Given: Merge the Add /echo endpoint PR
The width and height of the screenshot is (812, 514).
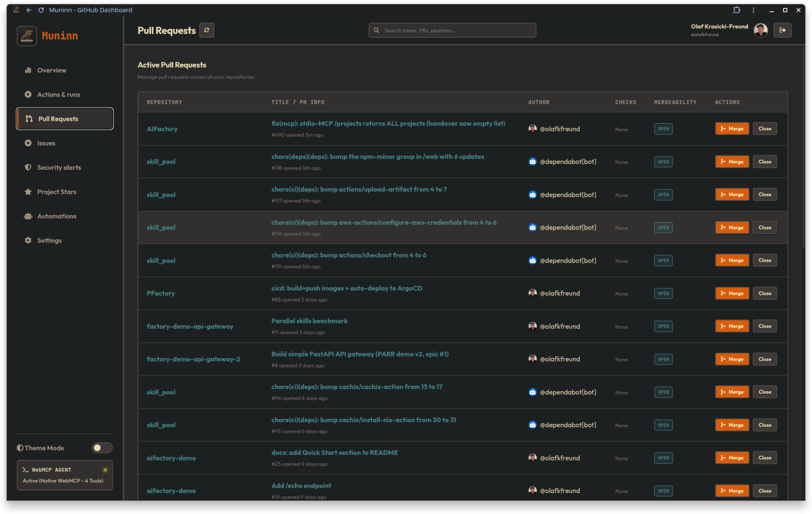Looking at the screenshot, I should tap(732, 491).
